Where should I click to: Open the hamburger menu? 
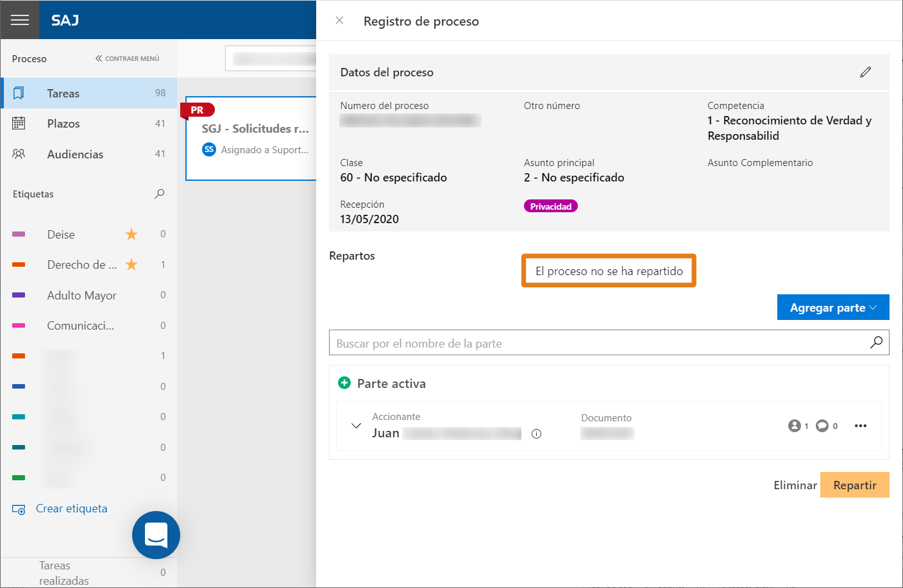[20, 20]
